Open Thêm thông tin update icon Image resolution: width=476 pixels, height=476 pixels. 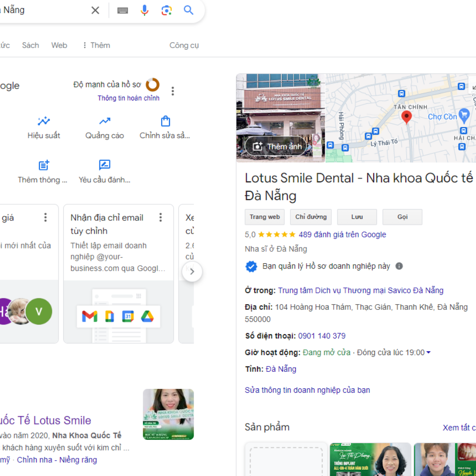tap(44, 165)
